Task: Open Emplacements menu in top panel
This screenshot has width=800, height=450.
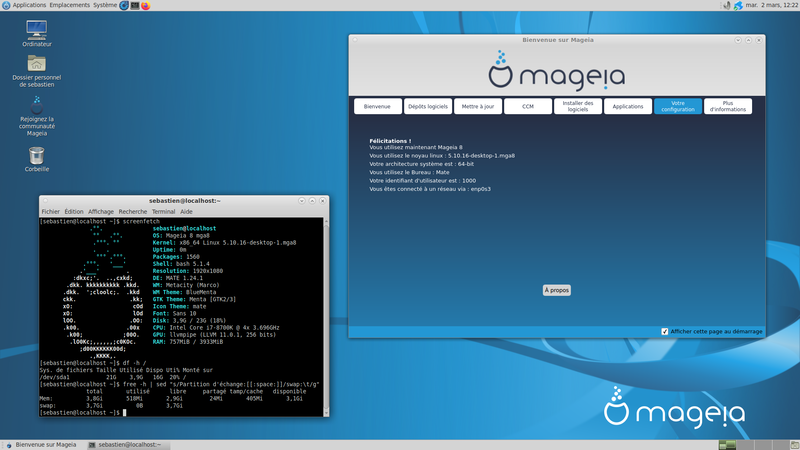Action: (x=69, y=5)
